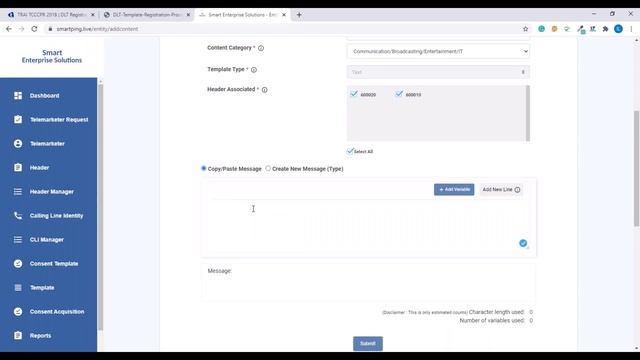Click info icon beside Template Type
The width and height of the screenshot is (640, 360).
click(254, 70)
